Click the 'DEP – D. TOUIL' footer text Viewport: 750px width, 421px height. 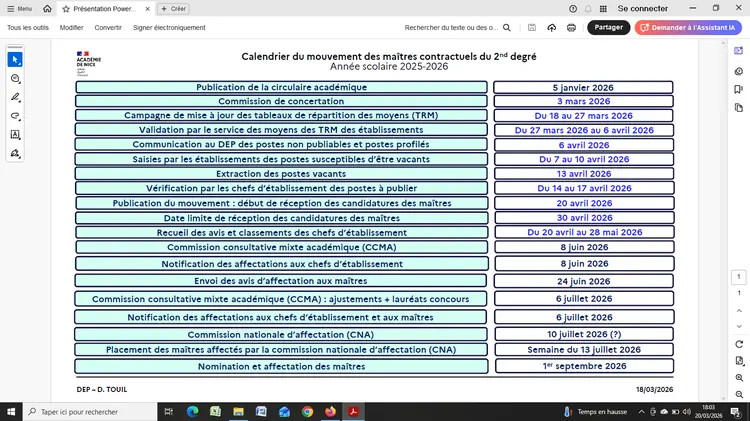click(x=102, y=389)
